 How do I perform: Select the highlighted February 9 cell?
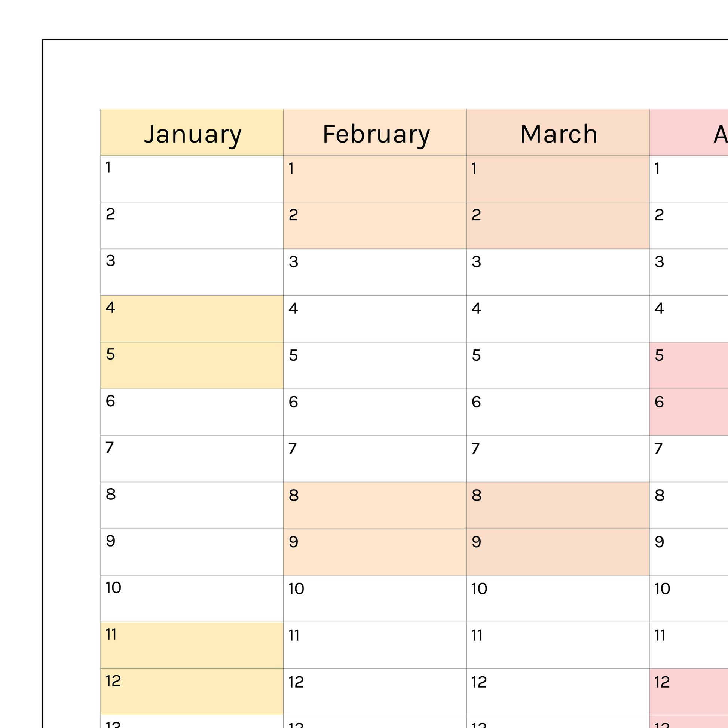[x=374, y=552]
